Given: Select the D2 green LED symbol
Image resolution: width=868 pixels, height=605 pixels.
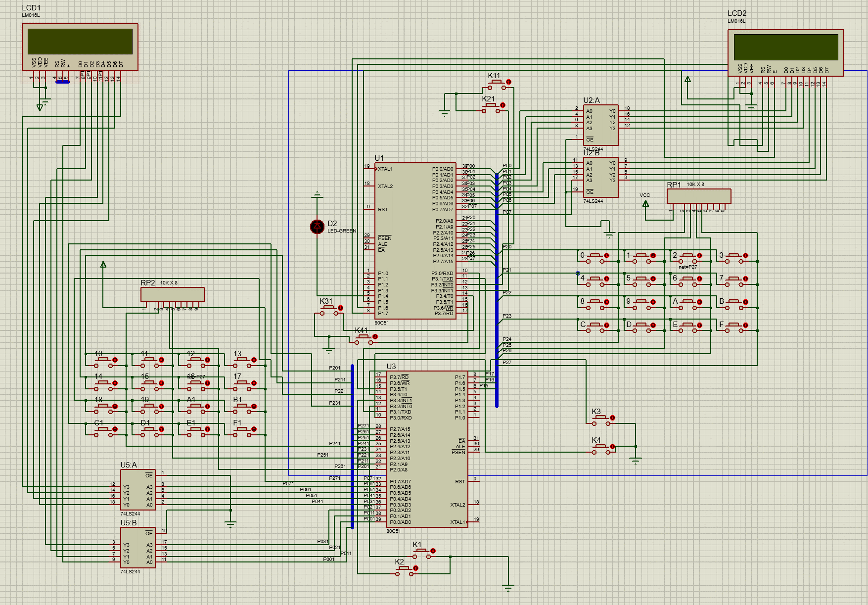Looking at the screenshot, I should point(317,227).
